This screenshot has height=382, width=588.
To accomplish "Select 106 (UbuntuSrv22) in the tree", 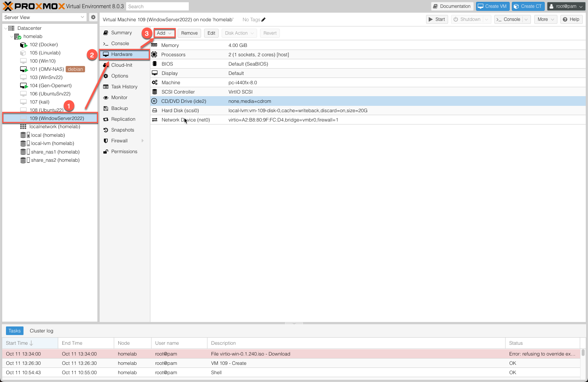I will [50, 94].
